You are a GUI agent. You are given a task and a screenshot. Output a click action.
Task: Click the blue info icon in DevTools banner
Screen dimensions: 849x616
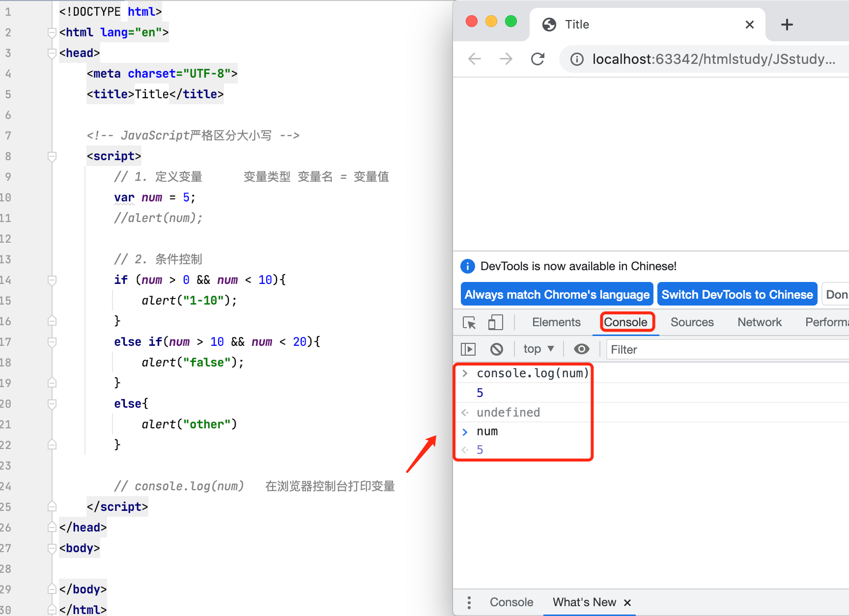pyautogui.click(x=467, y=266)
